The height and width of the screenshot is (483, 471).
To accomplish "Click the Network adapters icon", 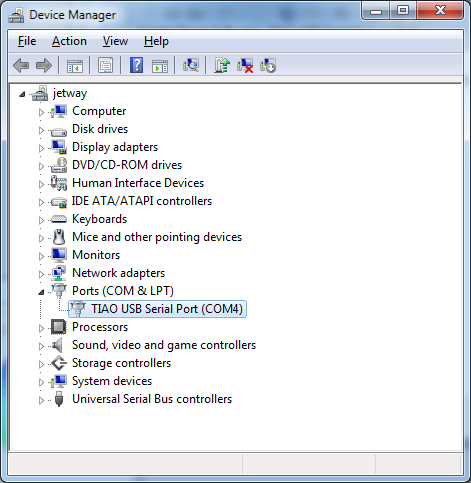I will pyautogui.click(x=59, y=273).
